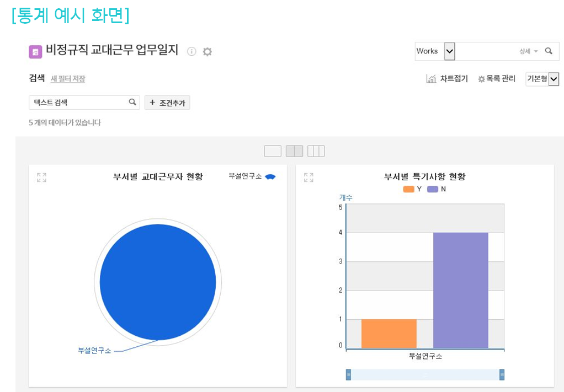Viewport: 564px width, 392px height.
Task: Click the 조건추가 button
Action: point(167,103)
